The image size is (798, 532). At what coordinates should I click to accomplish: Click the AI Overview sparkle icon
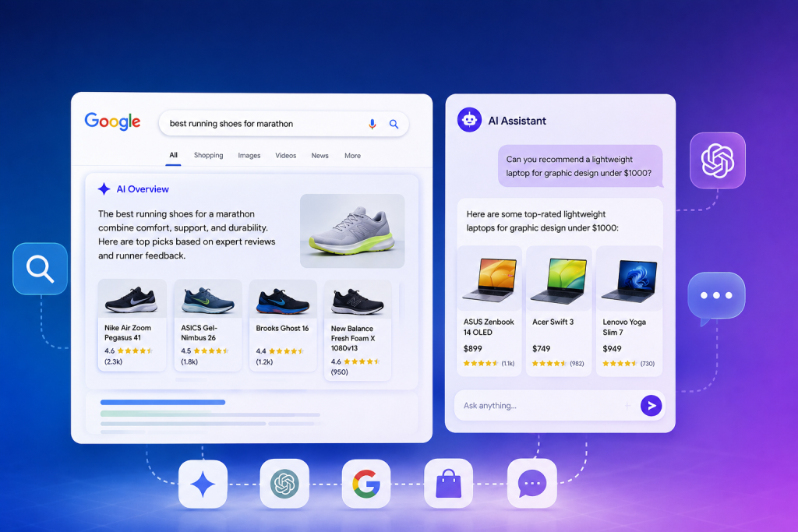104,189
